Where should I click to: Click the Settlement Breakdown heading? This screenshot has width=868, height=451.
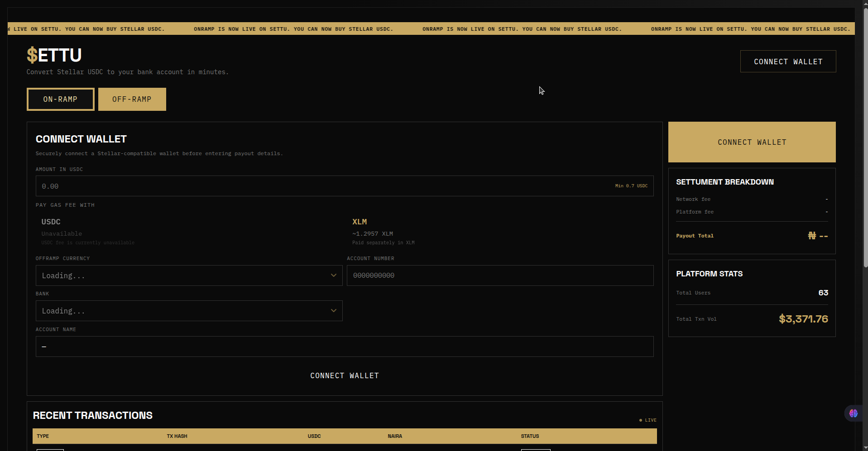click(x=725, y=182)
